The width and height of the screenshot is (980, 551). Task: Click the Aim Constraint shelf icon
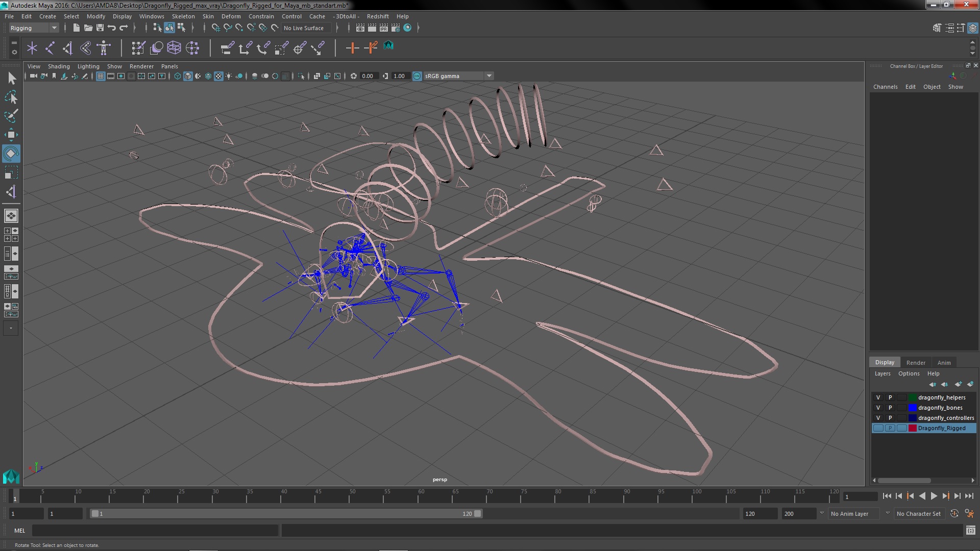tap(300, 48)
